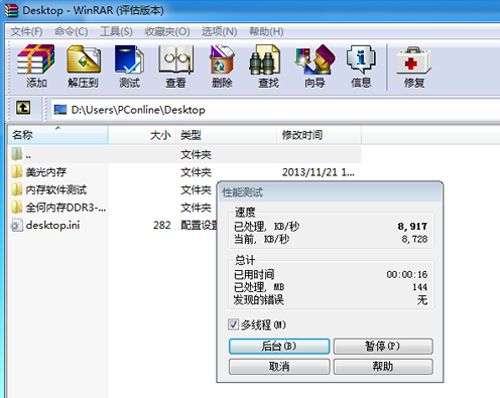Screen dimensions: 500x398
Task: Open the 文件(F) menu
Action: pos(27,32)
